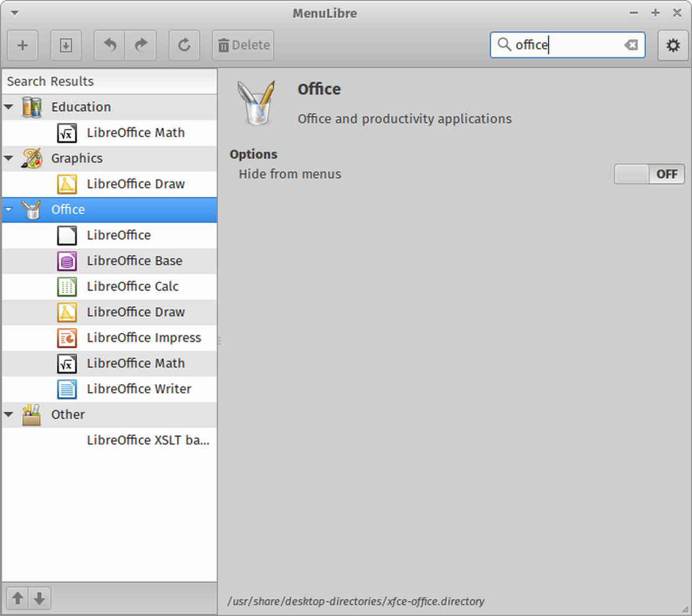Open the settings gear menu
This screenshot has width=692, height=616.
pyautogui.click(x=673, y=45)
